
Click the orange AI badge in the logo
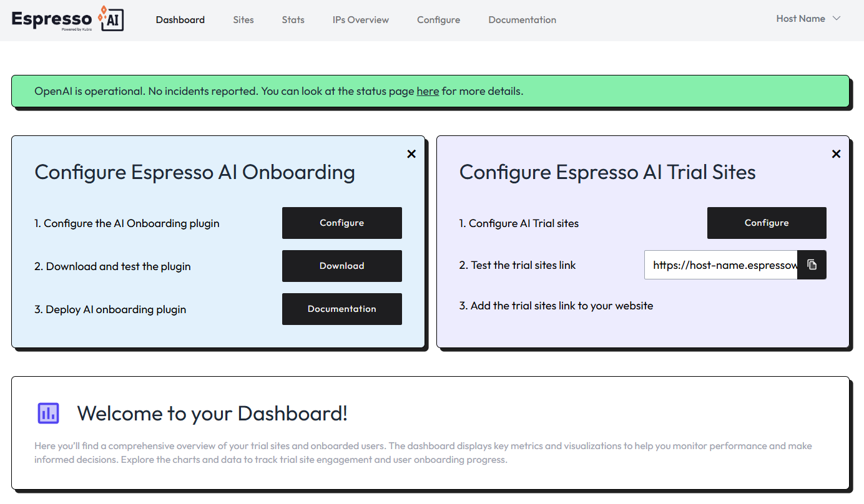(111, 19)
